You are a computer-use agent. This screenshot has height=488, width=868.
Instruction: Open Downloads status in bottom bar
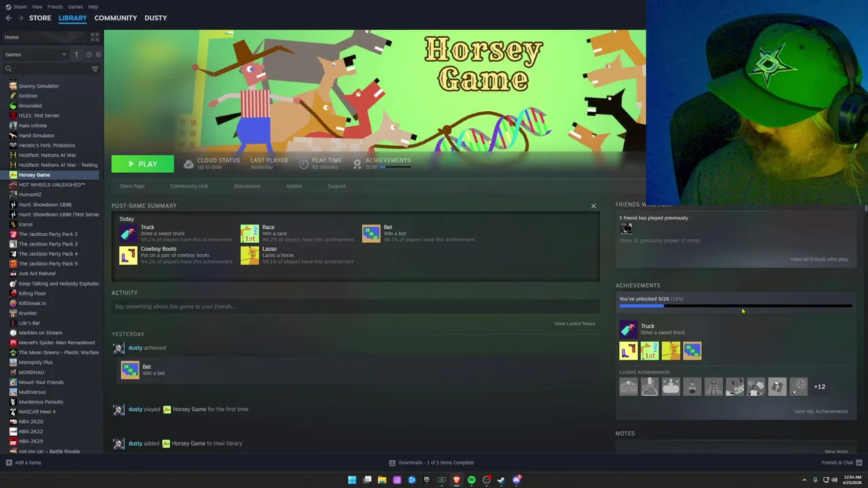pyautogui.click(x=431, y=462)
